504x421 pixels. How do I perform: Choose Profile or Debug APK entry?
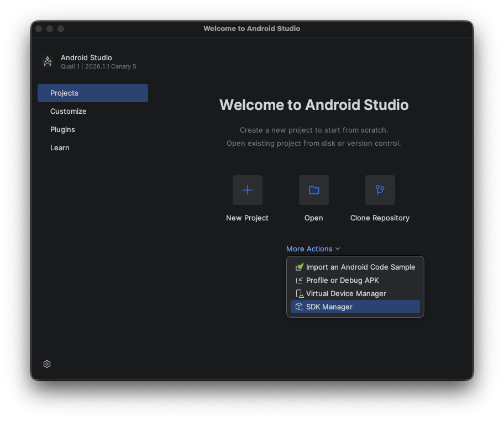tap(355, 280)
